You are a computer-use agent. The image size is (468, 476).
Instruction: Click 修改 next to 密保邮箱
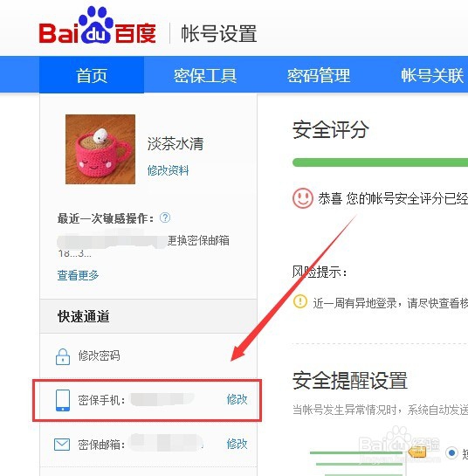coord(237,444)
